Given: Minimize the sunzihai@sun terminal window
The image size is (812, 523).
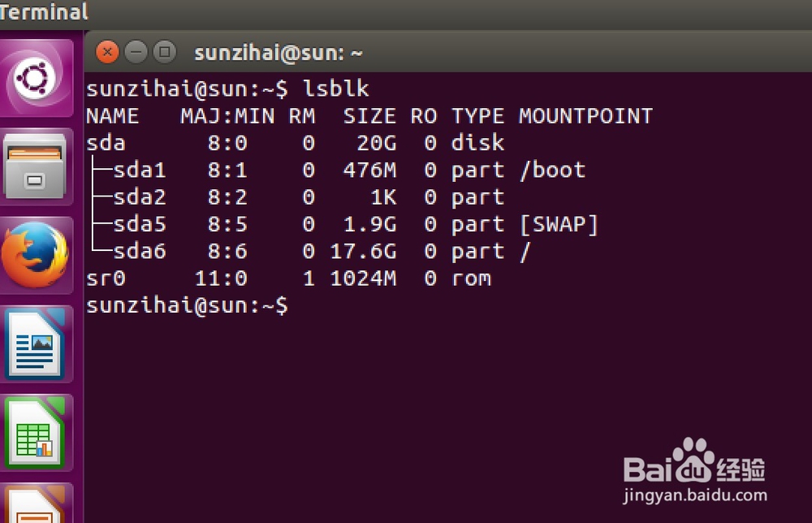Looking at the screenshot, I should point(136,52).
